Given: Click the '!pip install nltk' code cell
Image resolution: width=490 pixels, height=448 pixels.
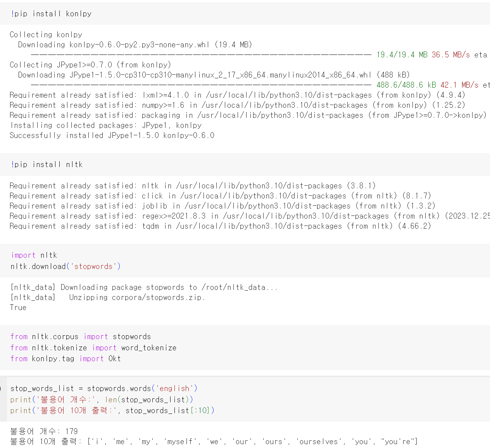Looking at the screenshot, I should [x=245, y=164].
